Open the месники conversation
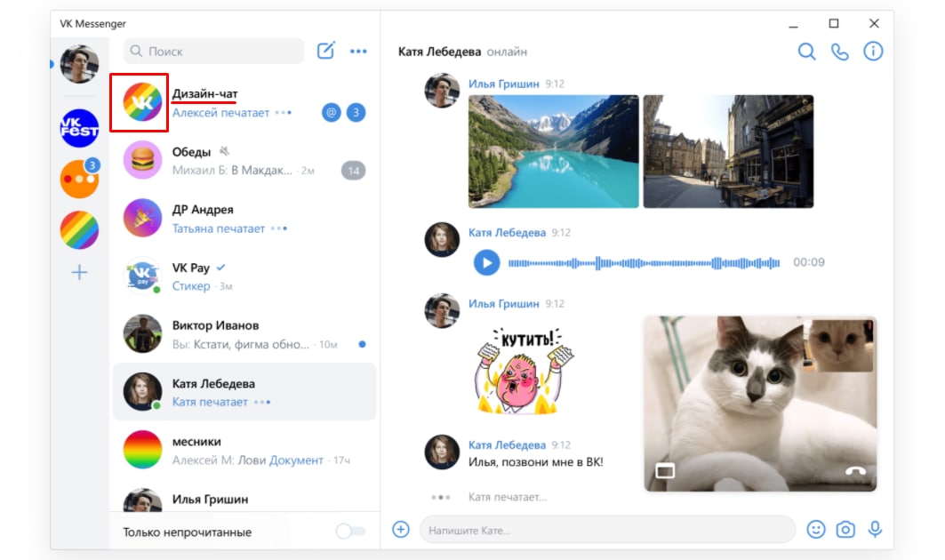945x560 pixels. click(x=244, y=451)
